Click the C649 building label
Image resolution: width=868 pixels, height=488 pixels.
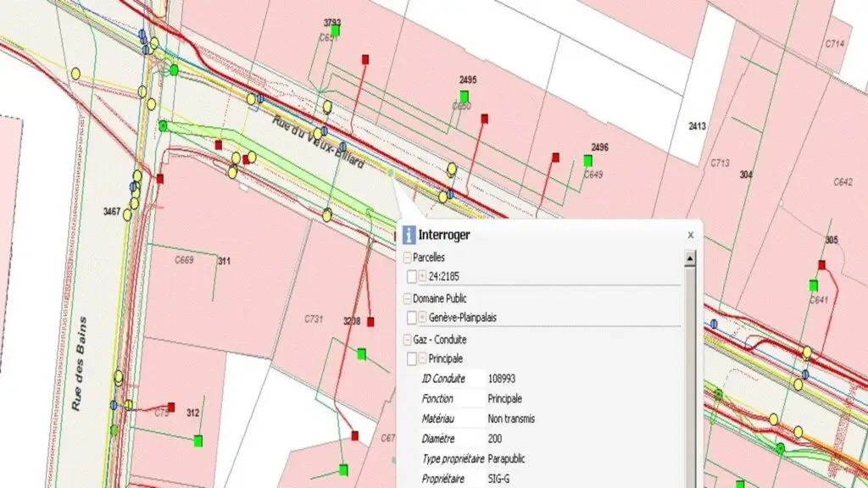pos(593,175)
